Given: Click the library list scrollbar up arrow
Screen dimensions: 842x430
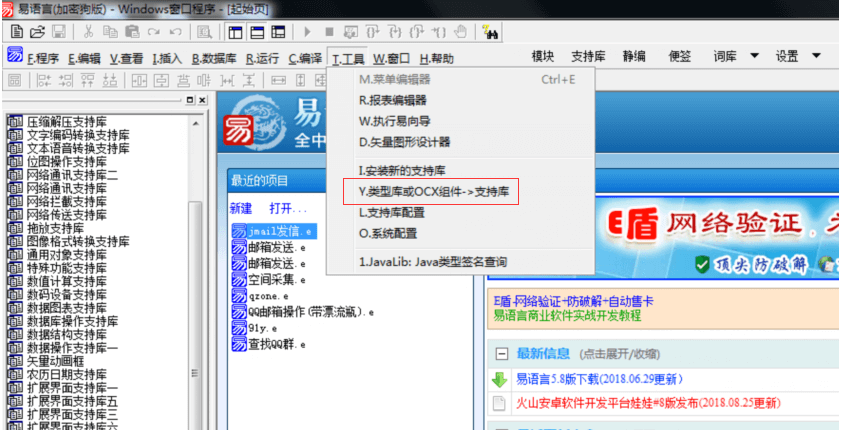Looking at the screenshot, I should (195, 123).
